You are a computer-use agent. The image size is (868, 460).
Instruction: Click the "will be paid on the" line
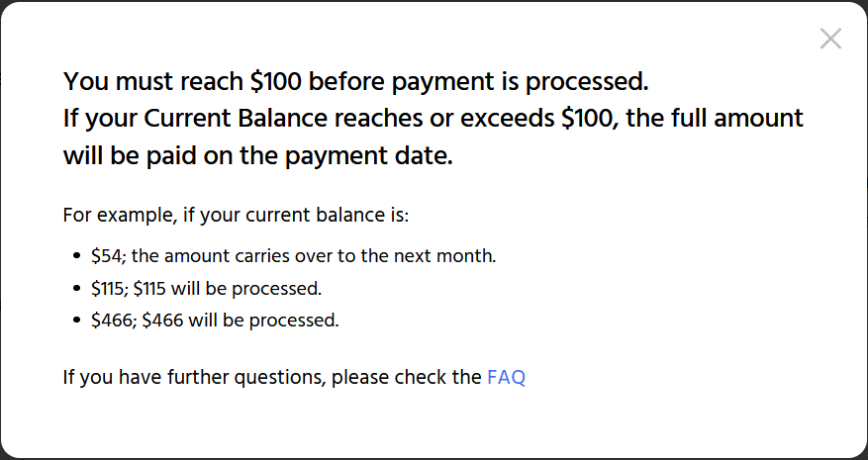click(x=257, y=156)
